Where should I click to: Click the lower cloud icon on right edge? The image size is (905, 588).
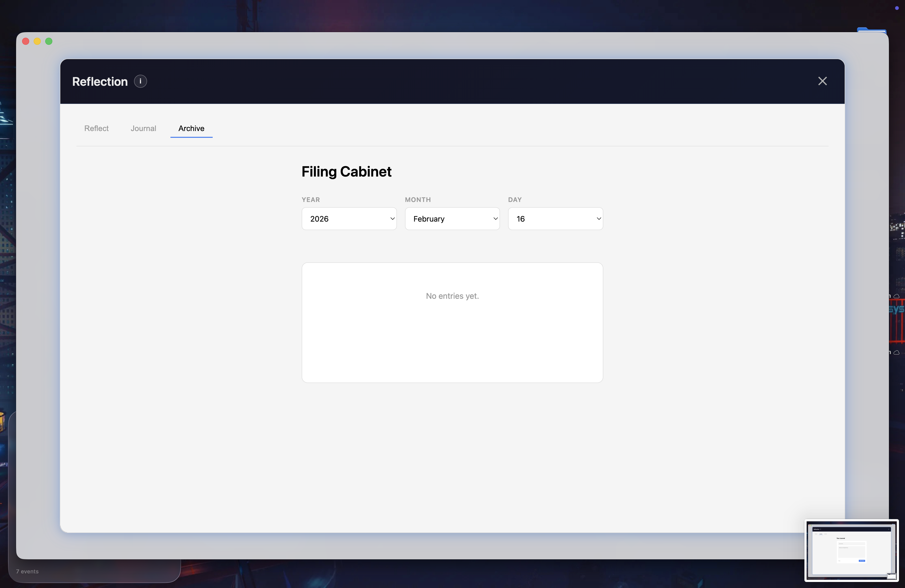click(896, 352)
